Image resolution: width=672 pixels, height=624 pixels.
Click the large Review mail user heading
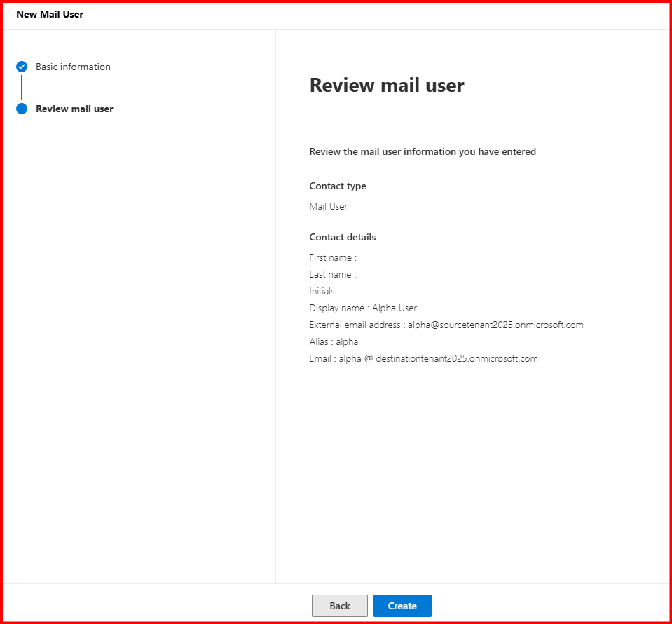(387, 86)
